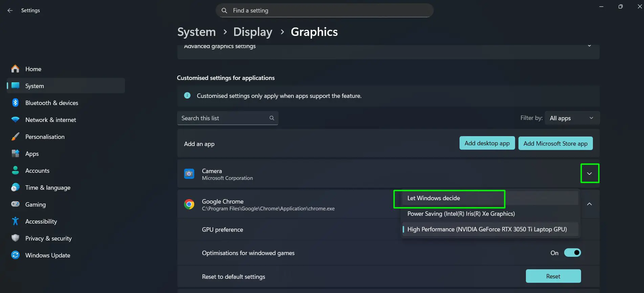This screenshot has width=644, height=293.
Task: Open Apps section in the sidebar
Action: [66, 153]
